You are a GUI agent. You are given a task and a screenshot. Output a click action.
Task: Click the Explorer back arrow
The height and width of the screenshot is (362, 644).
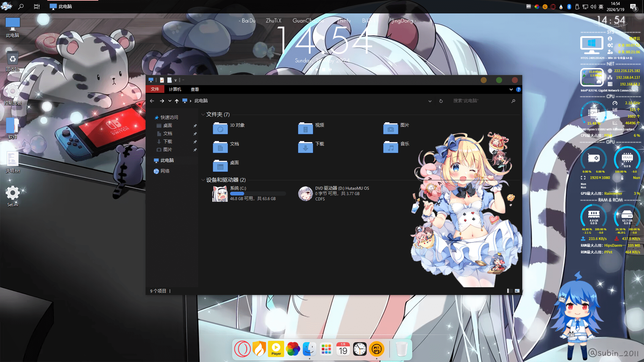(152, 101)
